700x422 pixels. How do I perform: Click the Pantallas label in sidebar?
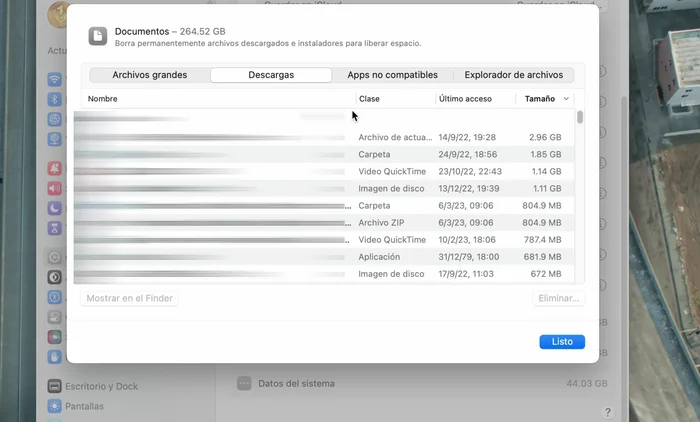(84, 406)
